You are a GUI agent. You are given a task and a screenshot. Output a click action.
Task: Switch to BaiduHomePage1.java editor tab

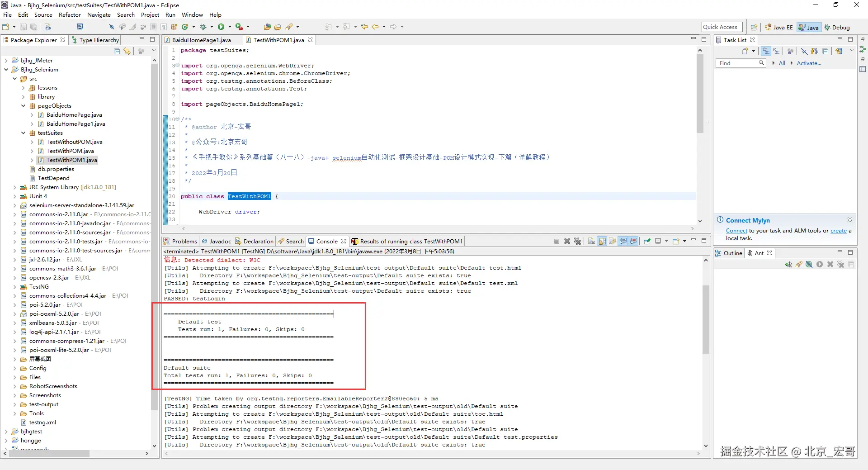(201, 40)
